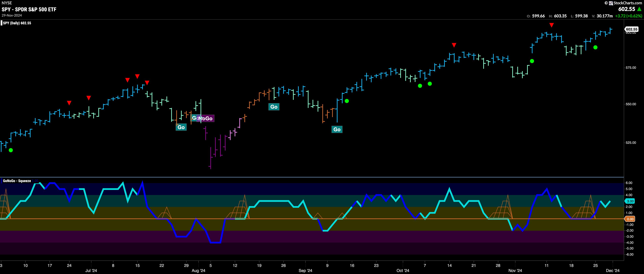This screenshot has height=274, width=644.
Task: Click the rightmost green dot near Nov 25
Action: 595,47
